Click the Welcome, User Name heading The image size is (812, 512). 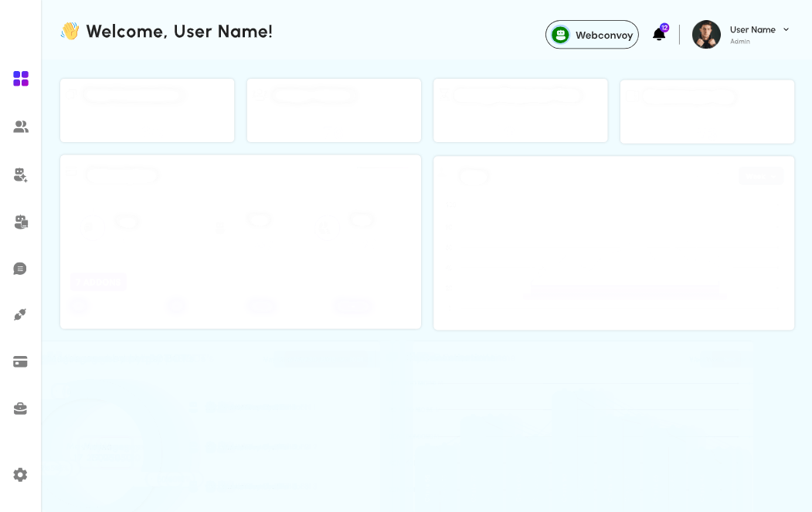(166, 32)
